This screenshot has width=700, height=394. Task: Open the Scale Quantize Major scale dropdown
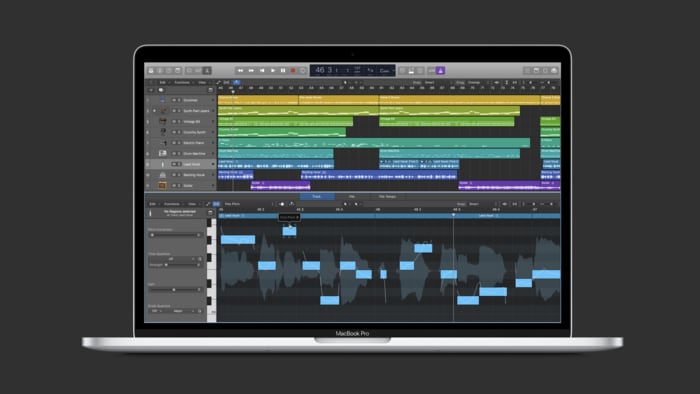[x=183, y=311]
